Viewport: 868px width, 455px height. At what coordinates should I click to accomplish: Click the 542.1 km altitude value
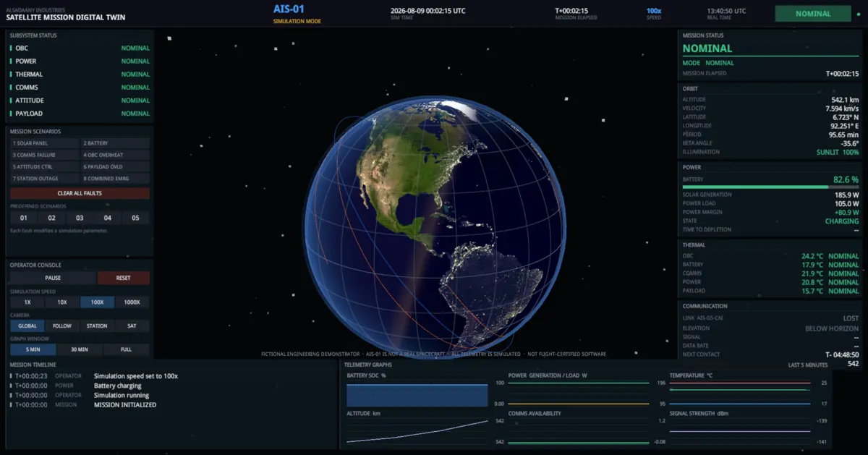[x=845, y=100]
